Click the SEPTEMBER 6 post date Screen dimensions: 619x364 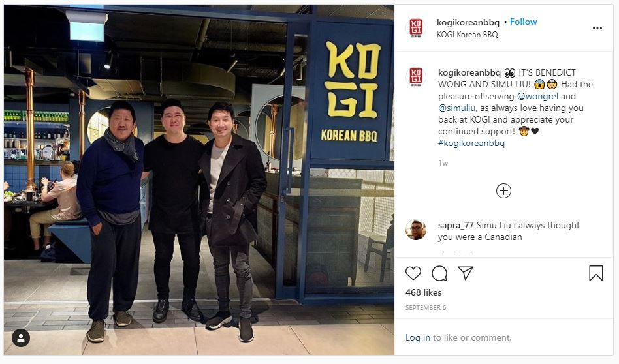click(x=426, y=308)
